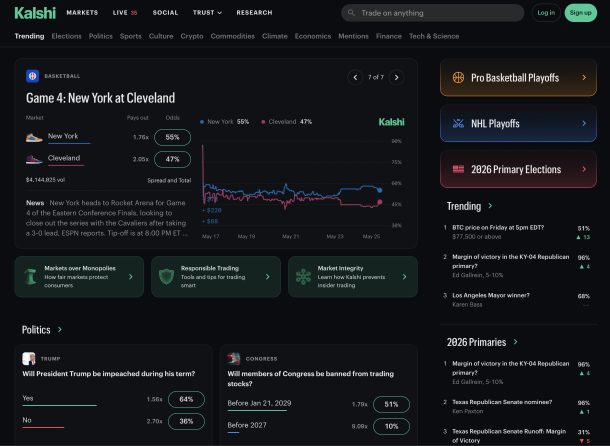The height and width of the screenshot is (446, 610).
Task: Click Cleveland endpoint dot on chart
Action: [380, 202]
